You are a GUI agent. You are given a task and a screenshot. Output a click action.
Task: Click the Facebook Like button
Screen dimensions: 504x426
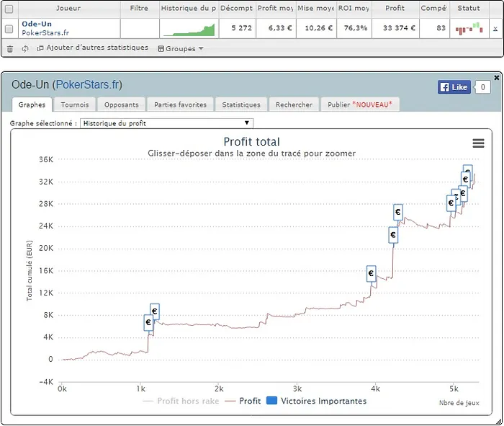(454, 87)
